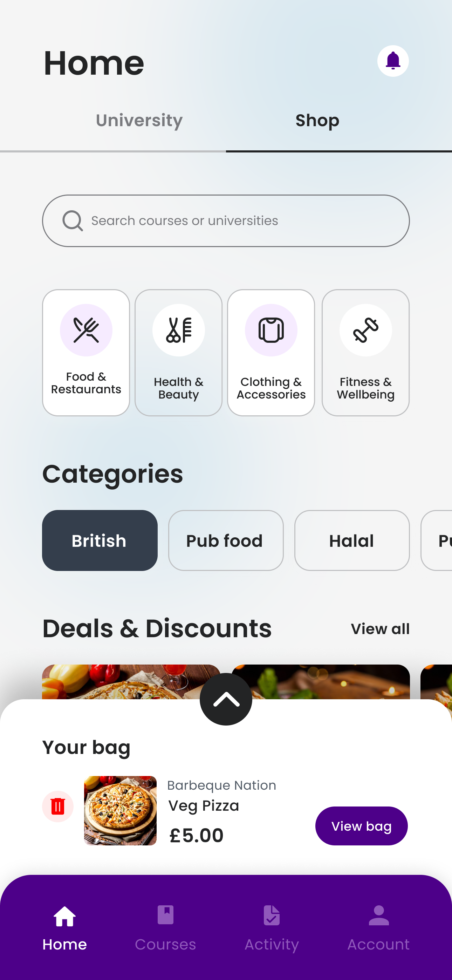Select the Halal category chip
This screenshot has height=980, width=452.
click(352, 540)
